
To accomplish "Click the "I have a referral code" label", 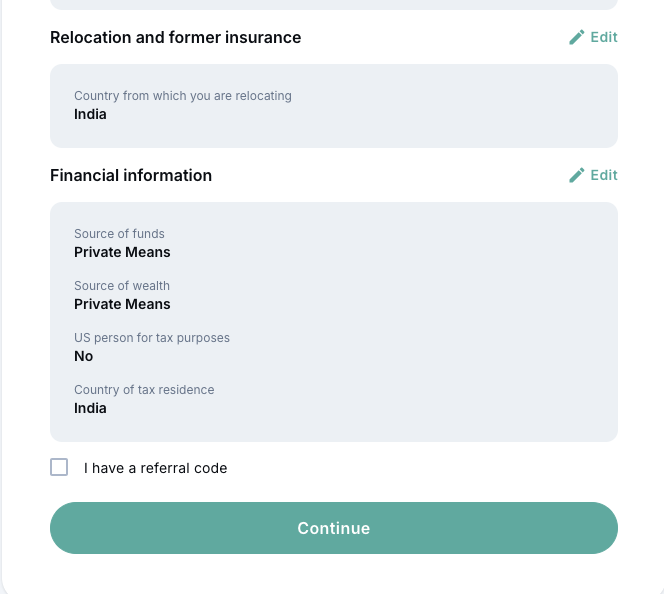I will pos(155,468).
